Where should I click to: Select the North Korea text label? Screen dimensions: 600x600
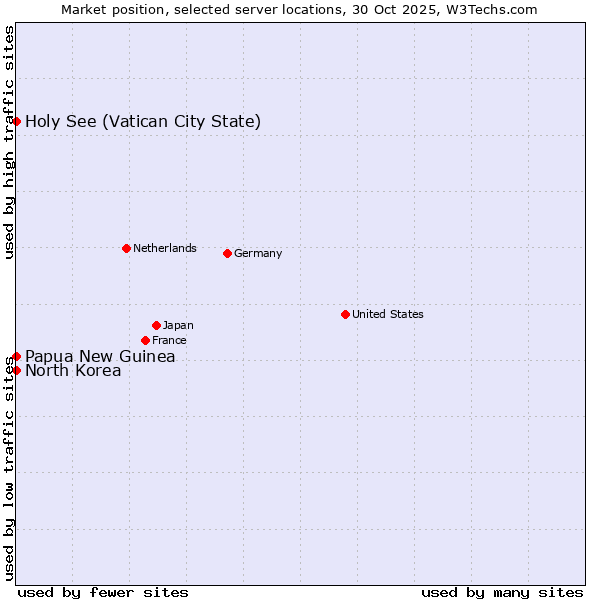click(73, 371)
